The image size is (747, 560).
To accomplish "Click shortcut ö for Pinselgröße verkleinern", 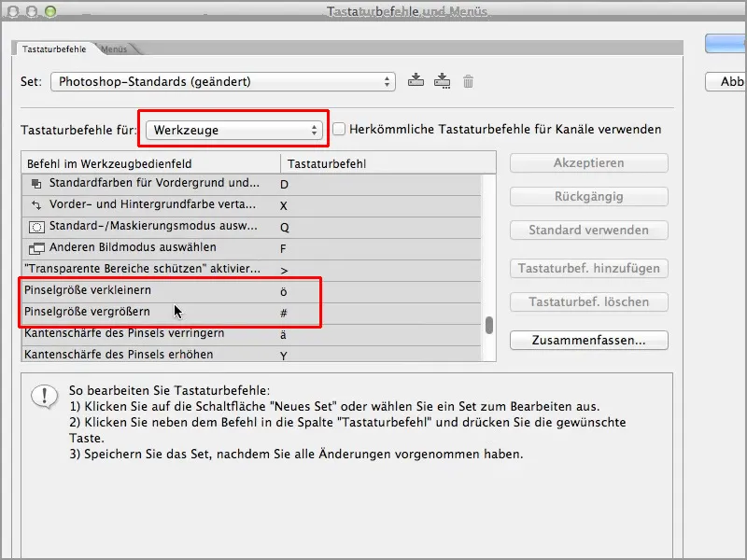I will 284,291.
